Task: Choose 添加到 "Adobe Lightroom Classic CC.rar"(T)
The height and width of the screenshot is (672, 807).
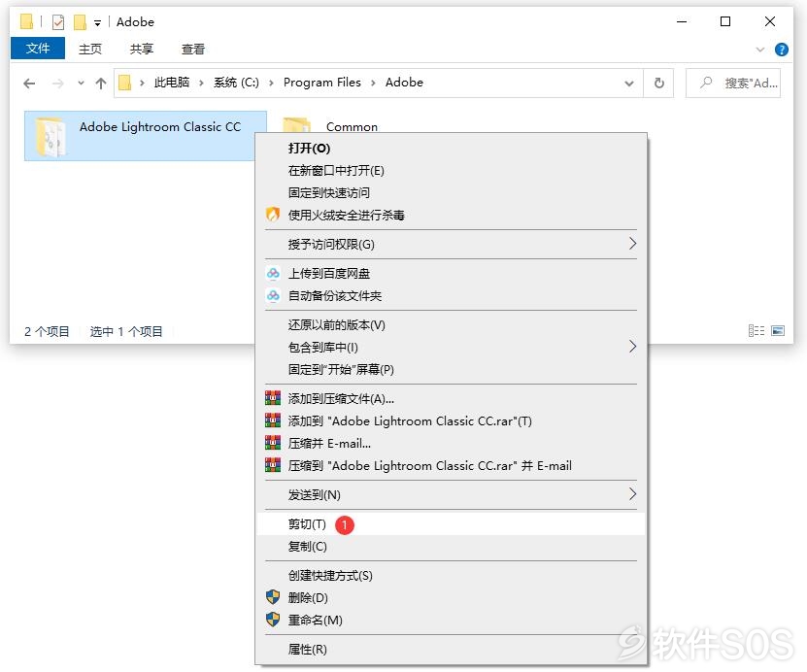Action: pos(451,420)
